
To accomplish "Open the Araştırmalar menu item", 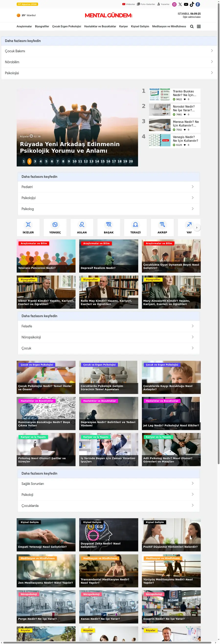I will 24,26.
